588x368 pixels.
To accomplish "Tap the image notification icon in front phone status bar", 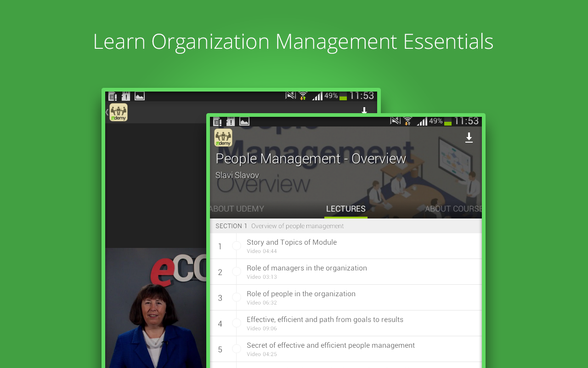I will tap(244, 121).
